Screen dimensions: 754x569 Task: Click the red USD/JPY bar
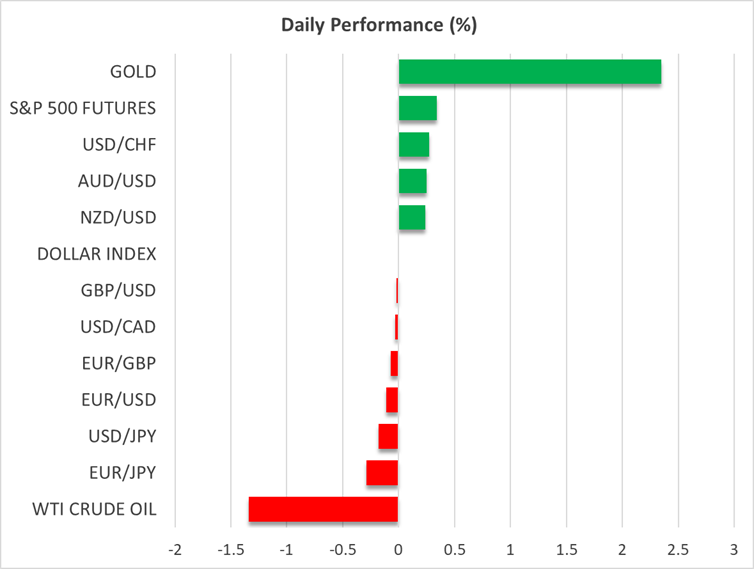coord(388,436)
